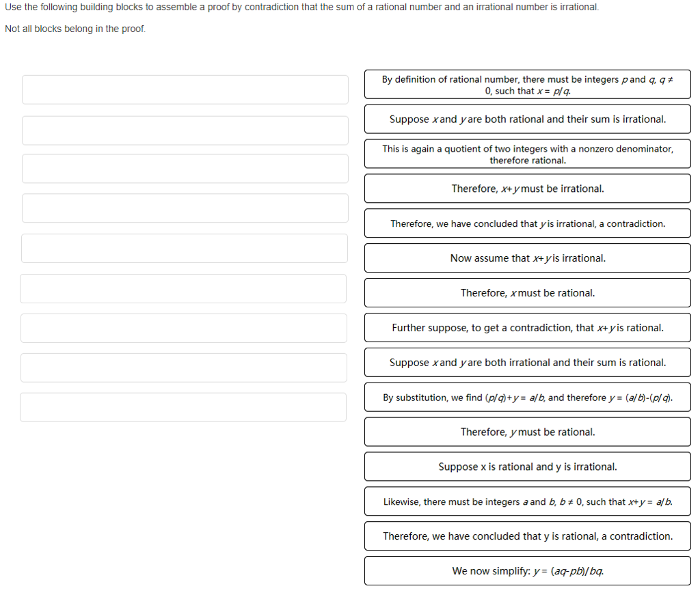700x597 pixels.
Task: Click "Therefore, y must be rational" block
Action: (527, 432)
